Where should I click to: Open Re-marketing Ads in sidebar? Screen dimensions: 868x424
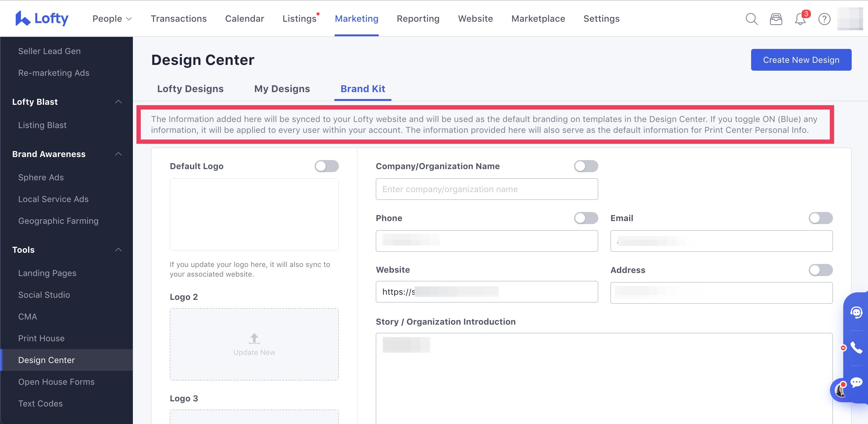[53, 72]
